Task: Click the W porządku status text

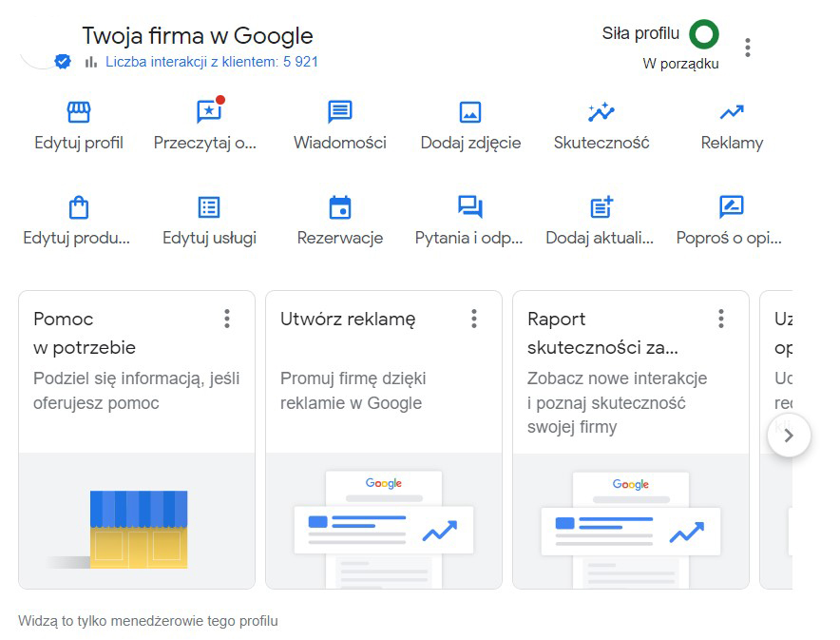Action: coord(680,64)
